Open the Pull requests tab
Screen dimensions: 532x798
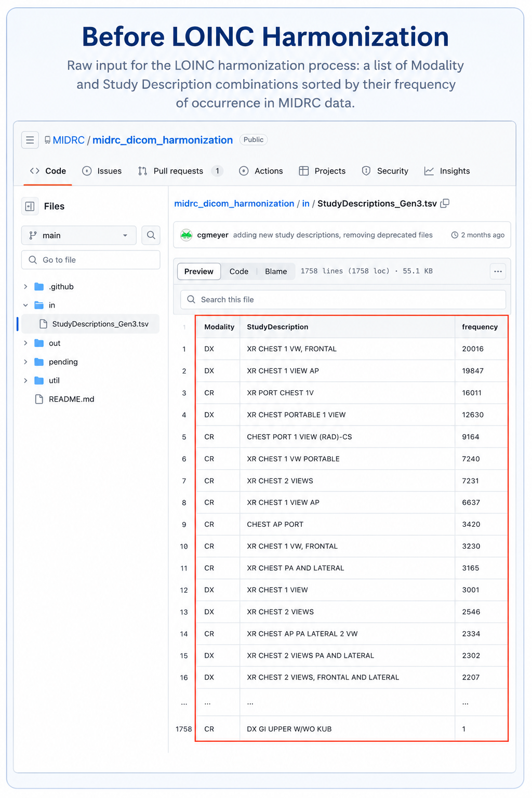180,171
